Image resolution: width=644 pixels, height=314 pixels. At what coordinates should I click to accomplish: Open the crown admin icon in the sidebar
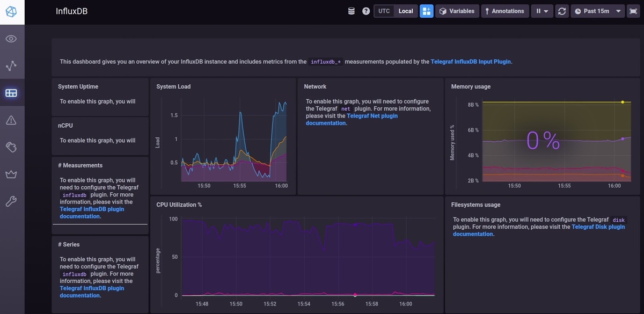coord(11,174)
